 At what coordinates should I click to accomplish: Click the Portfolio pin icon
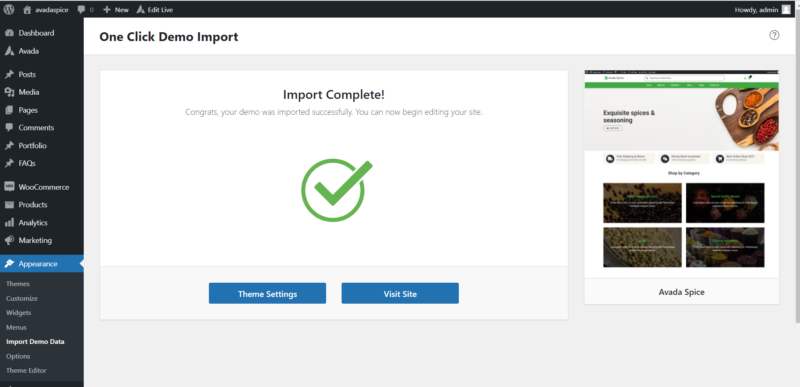[9, 146]
